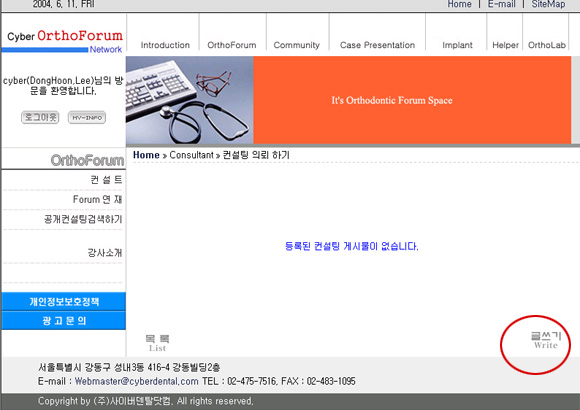The image size is (580, 410).
Task: Open the MY-INFO button
Action: point(87,117)
